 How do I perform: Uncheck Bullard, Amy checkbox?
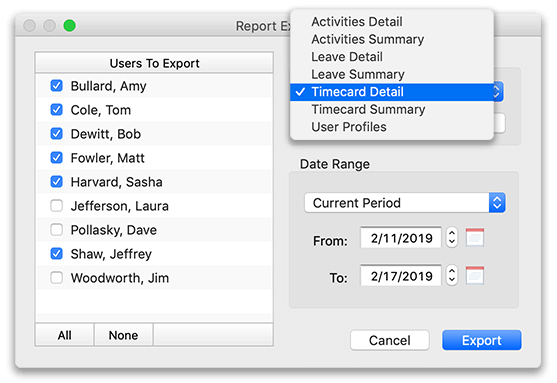pyautogui.click(x=56, y=86)
